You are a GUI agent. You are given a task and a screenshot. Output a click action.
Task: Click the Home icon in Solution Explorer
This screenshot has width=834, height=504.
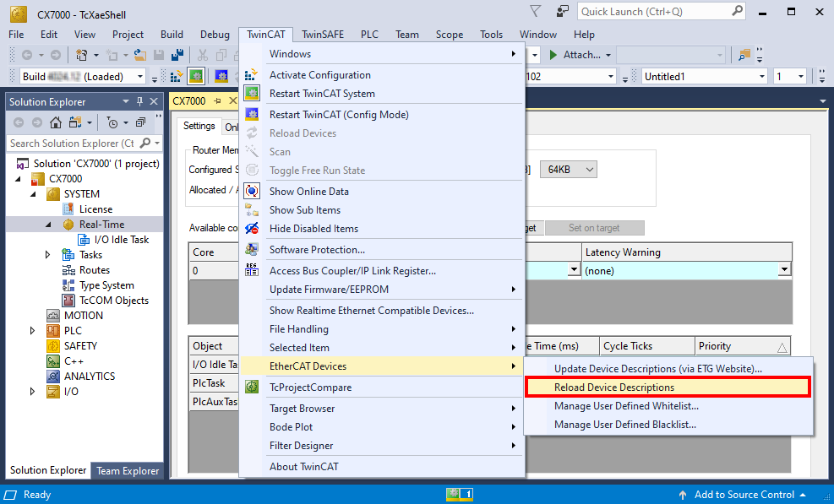pos(55,122)
